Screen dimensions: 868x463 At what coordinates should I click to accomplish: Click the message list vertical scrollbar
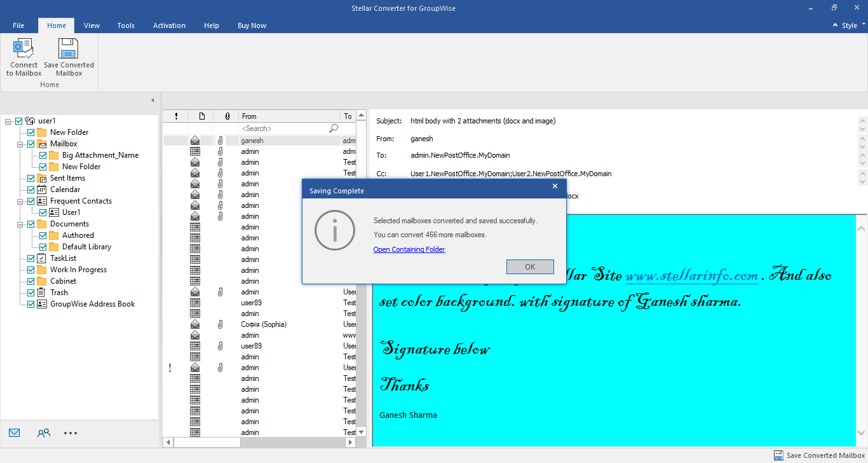point(362,273)
